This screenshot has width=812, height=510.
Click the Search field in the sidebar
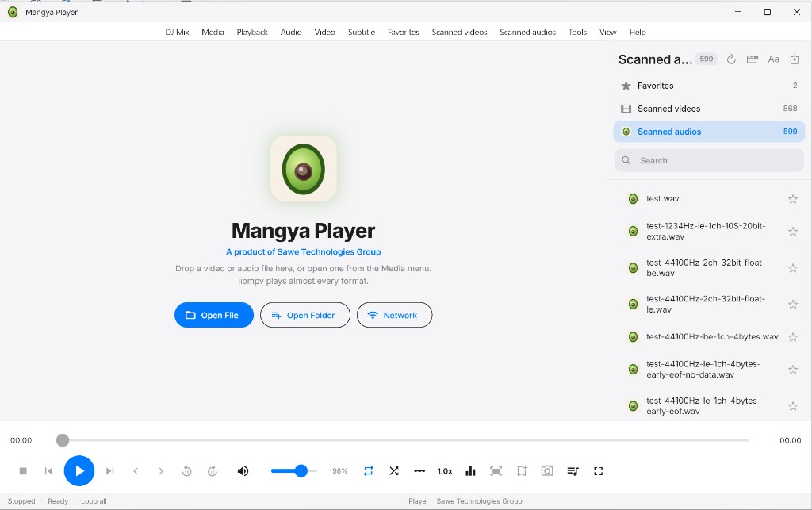click(x=709, y=160)
